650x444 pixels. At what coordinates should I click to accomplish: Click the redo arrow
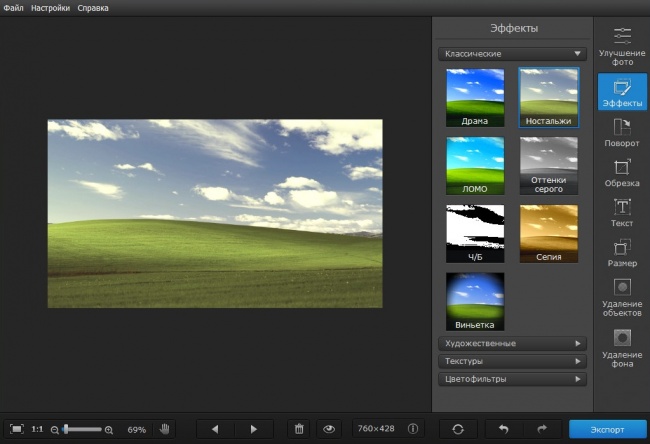542,429
